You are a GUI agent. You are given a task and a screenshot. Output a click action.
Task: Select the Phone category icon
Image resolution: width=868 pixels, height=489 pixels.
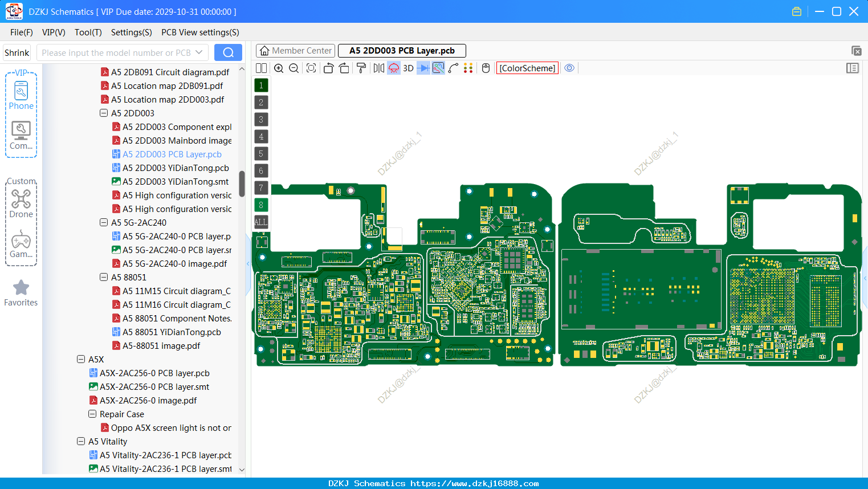[x=21, y=96]
